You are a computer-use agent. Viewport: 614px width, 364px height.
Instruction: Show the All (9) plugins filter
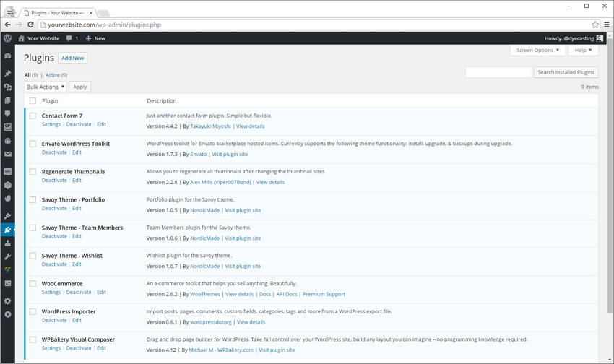click(31, 75)
